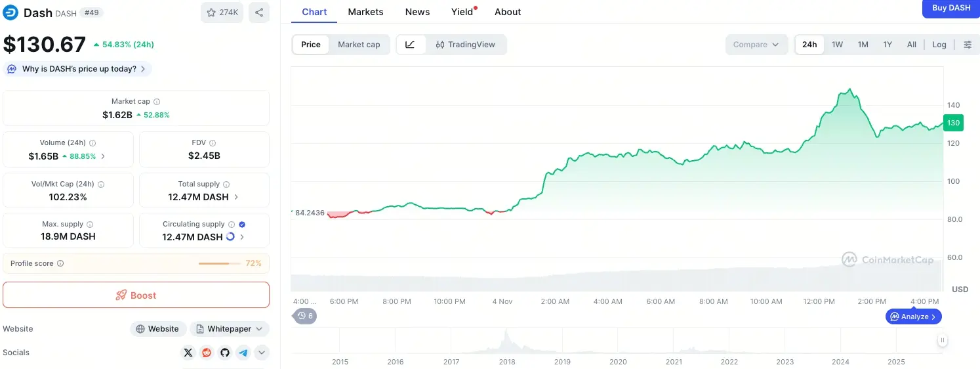Open the Telegram social link
980x369 pixels.
pos(243,353)
